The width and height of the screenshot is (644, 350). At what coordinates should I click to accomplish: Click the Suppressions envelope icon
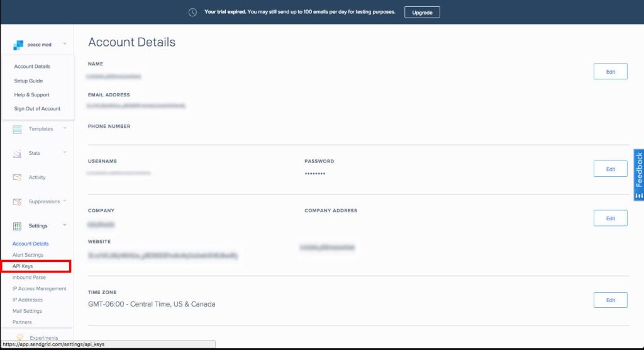pyautogui.click(x=17, y=201)
